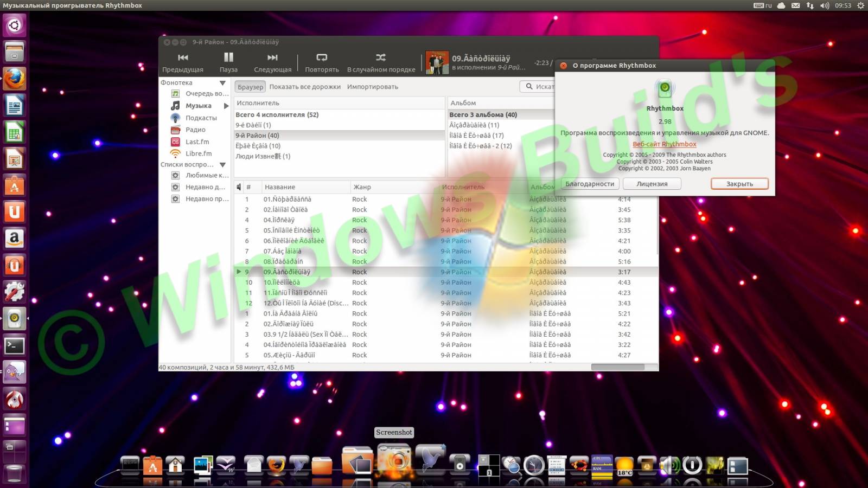The height and width of the screenshot is (488, 868).
Task: Click Благодарности button in About dialog
Action: (590, 184)
